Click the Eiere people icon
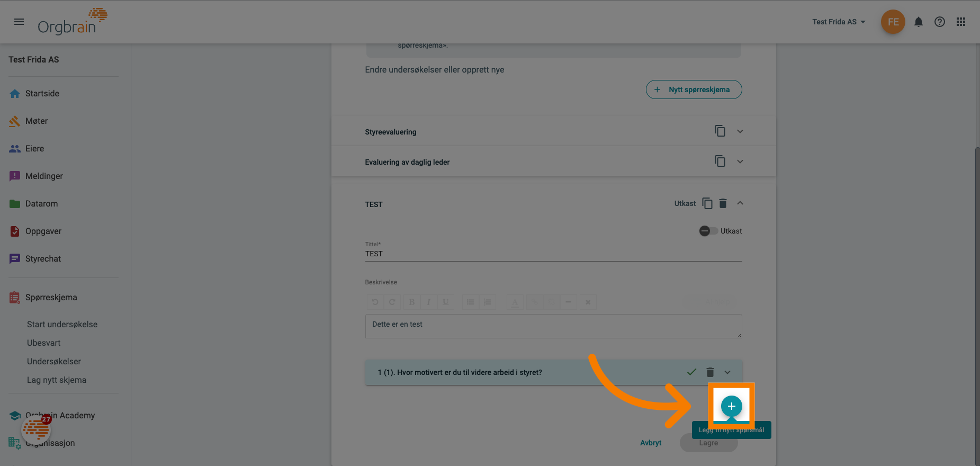Screen dimensions: 980x466 (x=15, y=149)
